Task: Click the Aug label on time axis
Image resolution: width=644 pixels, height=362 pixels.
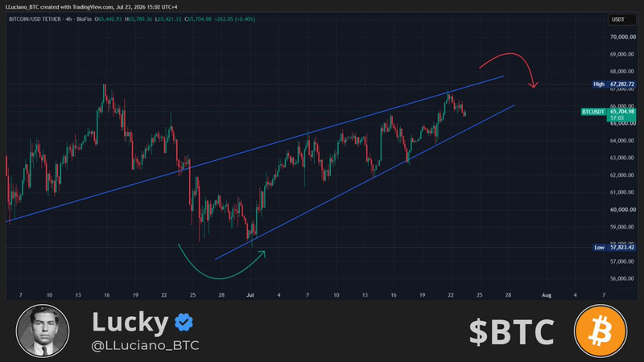Action: coord(547,295)
